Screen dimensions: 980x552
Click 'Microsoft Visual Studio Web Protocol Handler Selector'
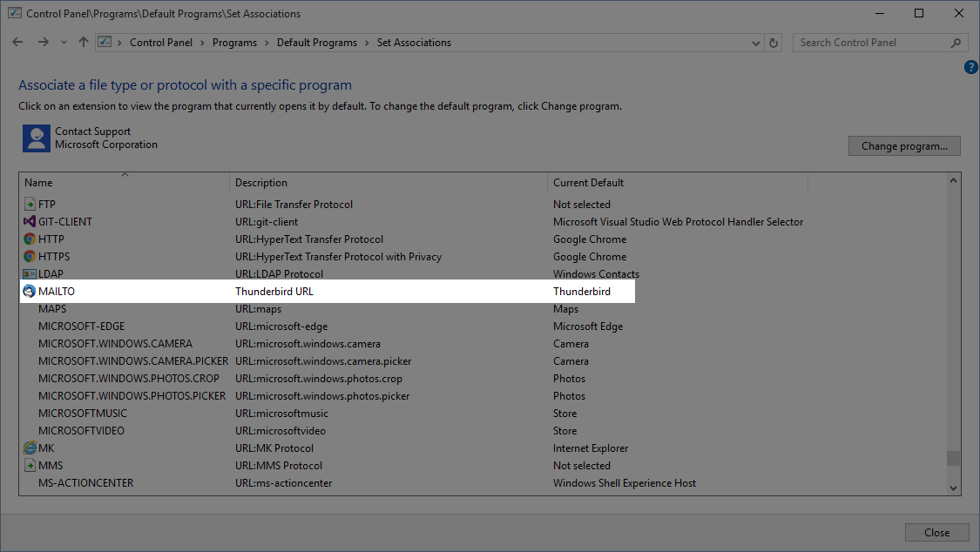click(x=678, y=222)
